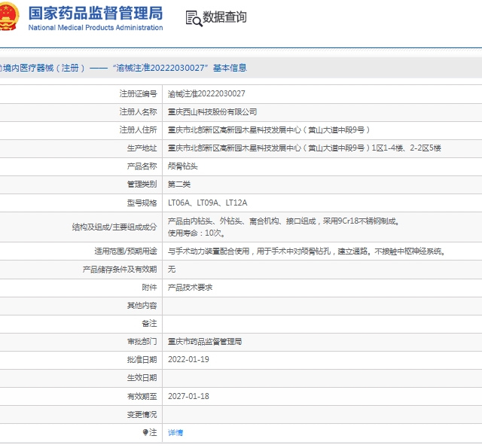Click the 审批部门 label
This screenshot has width=482, height=448.
142,342
